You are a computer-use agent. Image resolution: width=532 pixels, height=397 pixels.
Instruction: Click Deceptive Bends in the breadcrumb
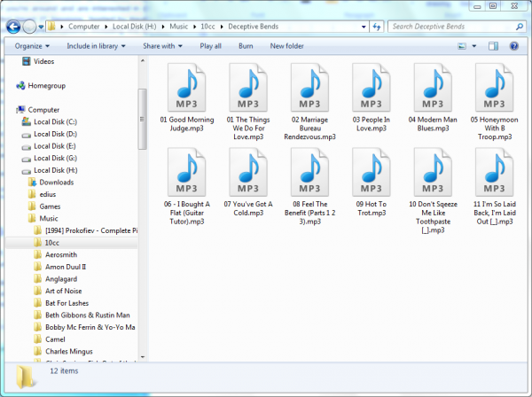click(253, 27)
